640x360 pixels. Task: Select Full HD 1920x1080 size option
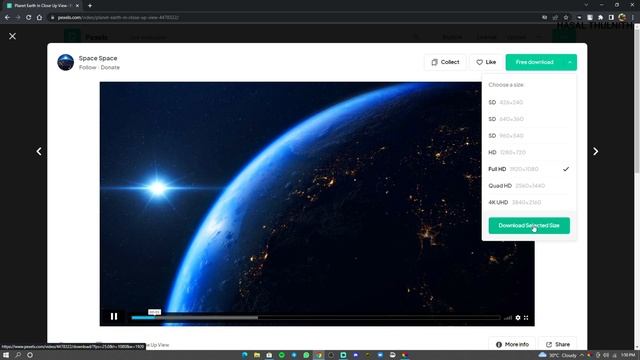(529, 169)
